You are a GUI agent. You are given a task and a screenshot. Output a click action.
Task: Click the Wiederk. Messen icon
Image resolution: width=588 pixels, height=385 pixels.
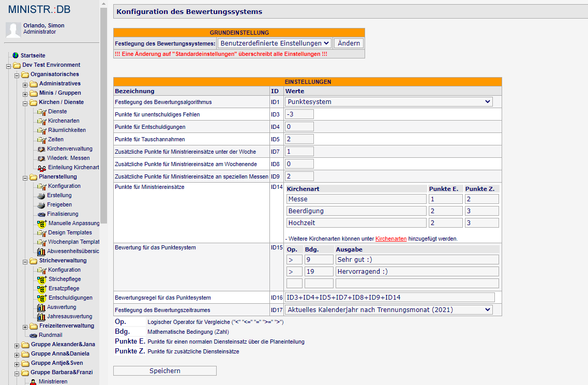[x=41, y=158]
